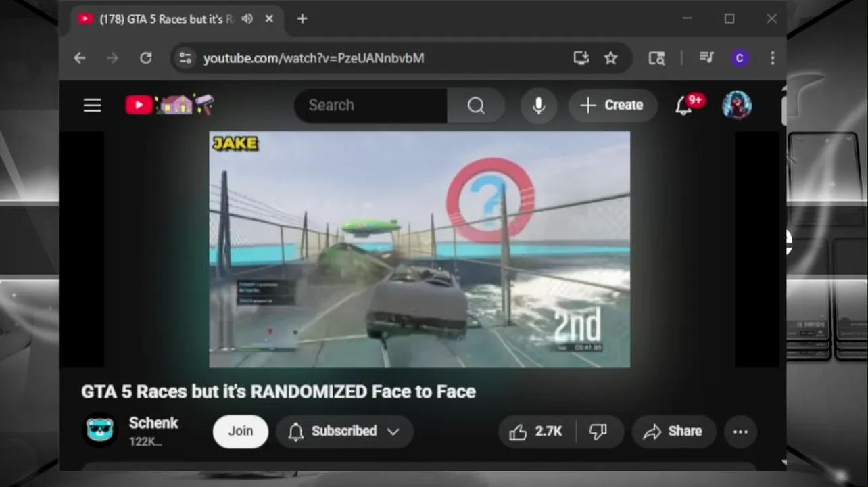Select the GTA 5 Races browser tab
The width and height of the screenshot is (868, 487).
click(177, 19)
